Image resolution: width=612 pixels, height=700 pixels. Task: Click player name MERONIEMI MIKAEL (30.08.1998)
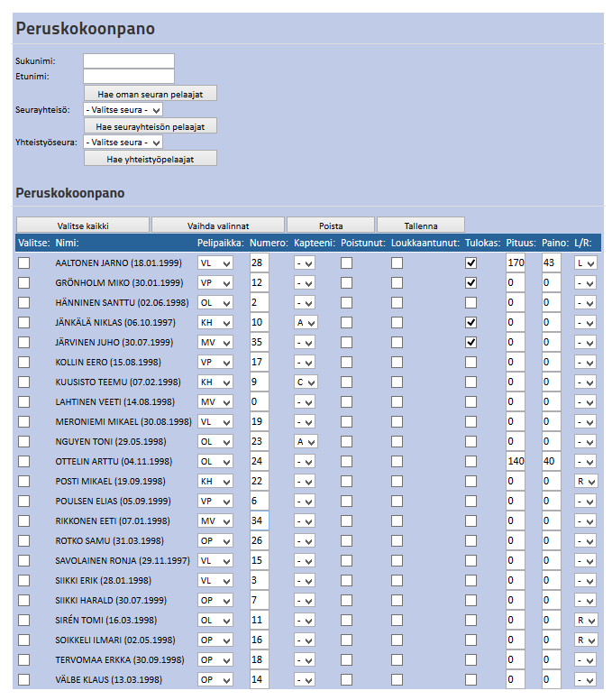tap(123, 422)
